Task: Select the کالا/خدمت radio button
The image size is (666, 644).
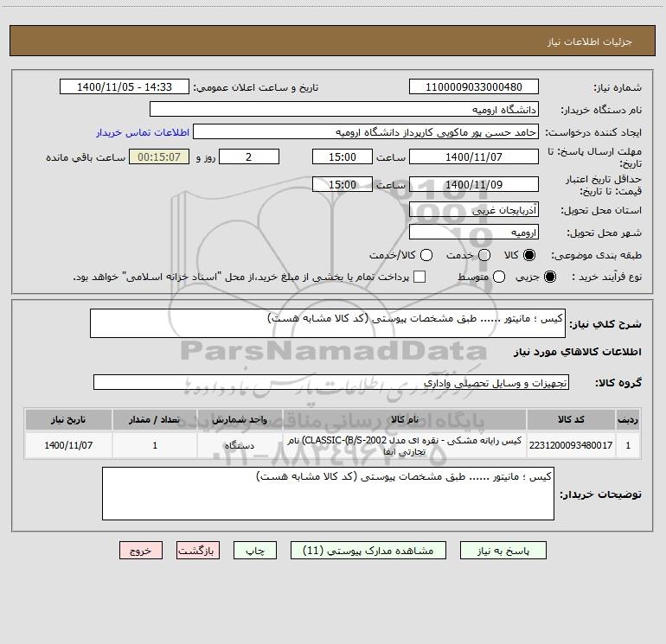Action: [426, 255]
